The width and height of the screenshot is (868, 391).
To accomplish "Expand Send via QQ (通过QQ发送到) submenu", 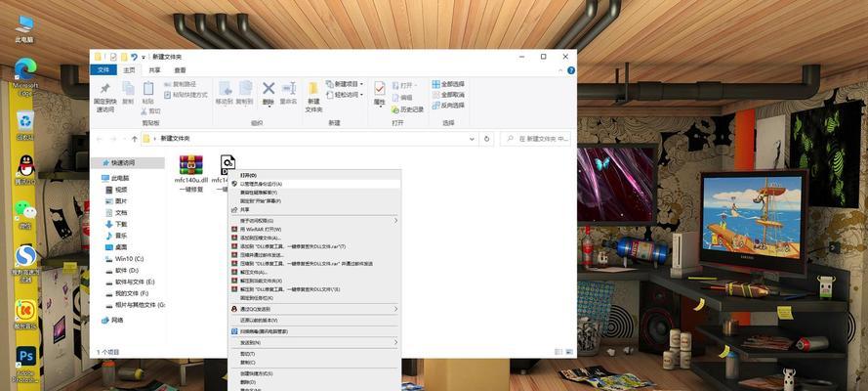I will pos(313,309).
